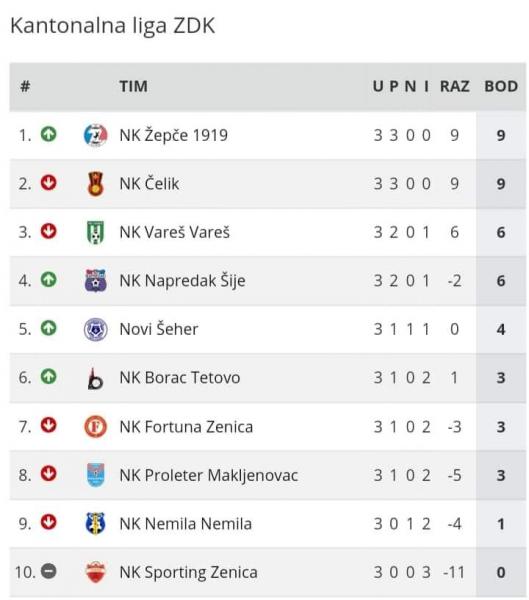Click the RAZ column header

pyautogui.click(x=454, y=86)
